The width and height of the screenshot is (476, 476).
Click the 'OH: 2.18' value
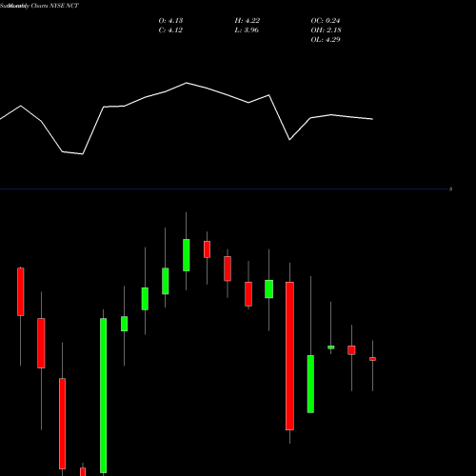[x=326, y=30]
